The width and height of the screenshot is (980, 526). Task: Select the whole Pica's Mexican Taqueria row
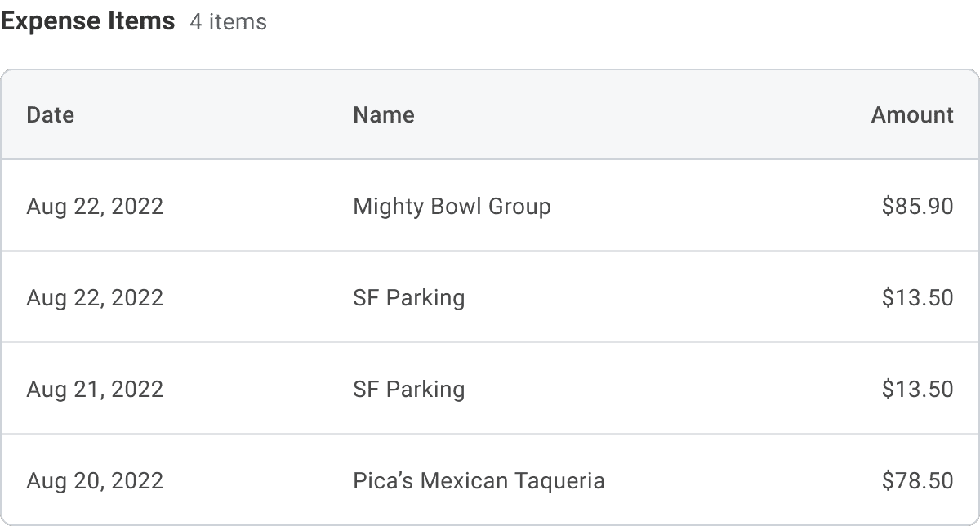click(x=735, y=481)
